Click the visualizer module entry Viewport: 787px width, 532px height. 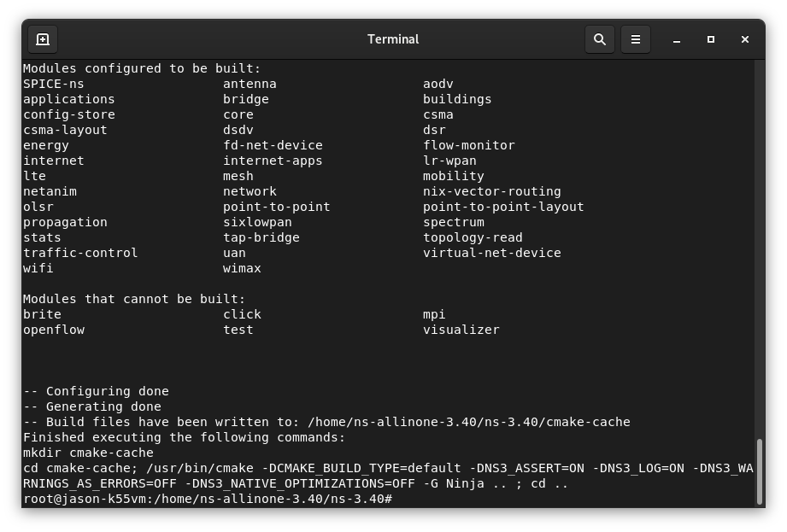461,330
